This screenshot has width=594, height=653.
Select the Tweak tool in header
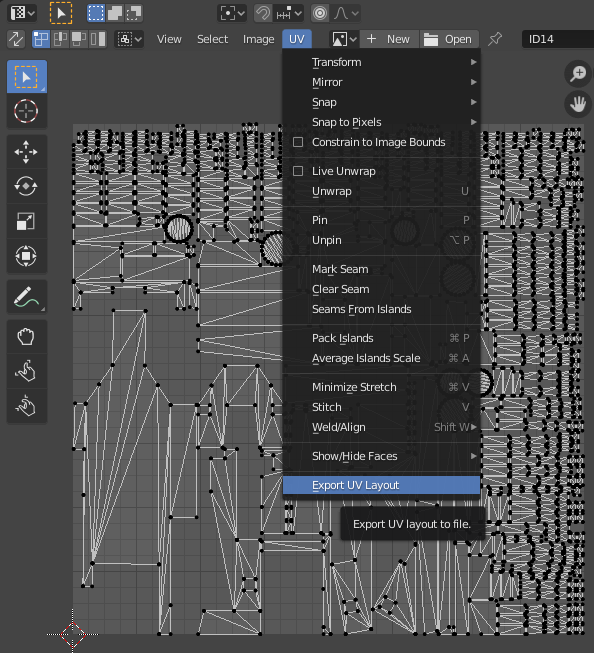coord(61,13)
